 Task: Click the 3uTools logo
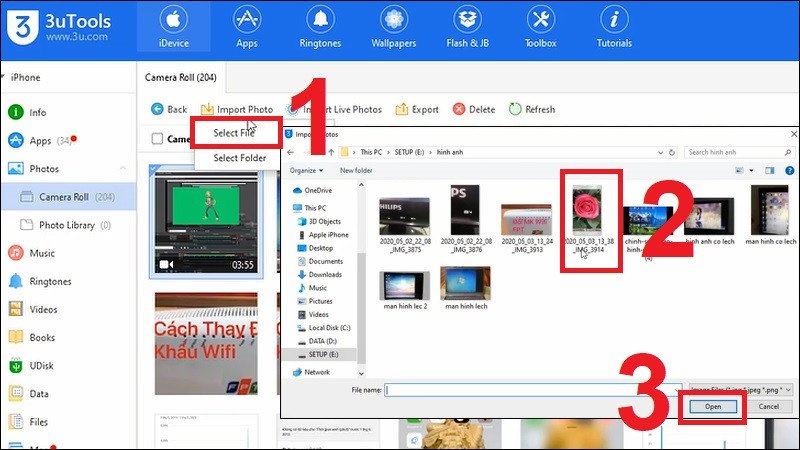pos(59,27)
